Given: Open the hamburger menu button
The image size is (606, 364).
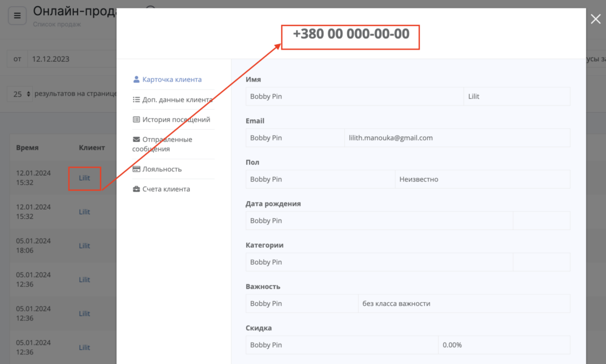Looking at the screenshot, I should click(x=17, y=16).
